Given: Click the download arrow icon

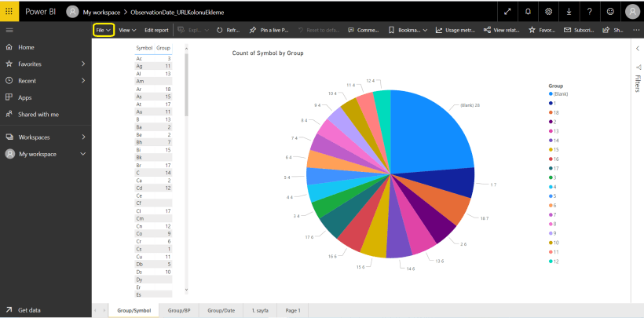Looking at the screenshot, I should pyautogui.click(x=569, y=11).
